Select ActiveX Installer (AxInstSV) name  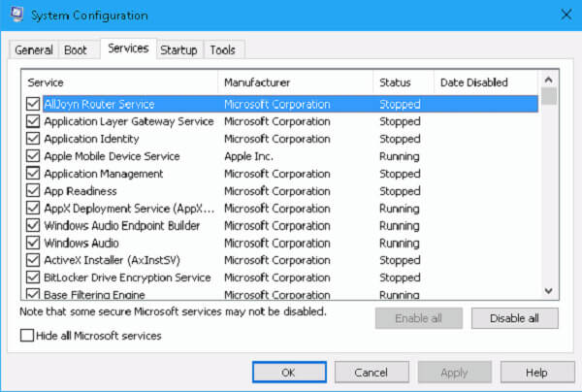(113, 260)
